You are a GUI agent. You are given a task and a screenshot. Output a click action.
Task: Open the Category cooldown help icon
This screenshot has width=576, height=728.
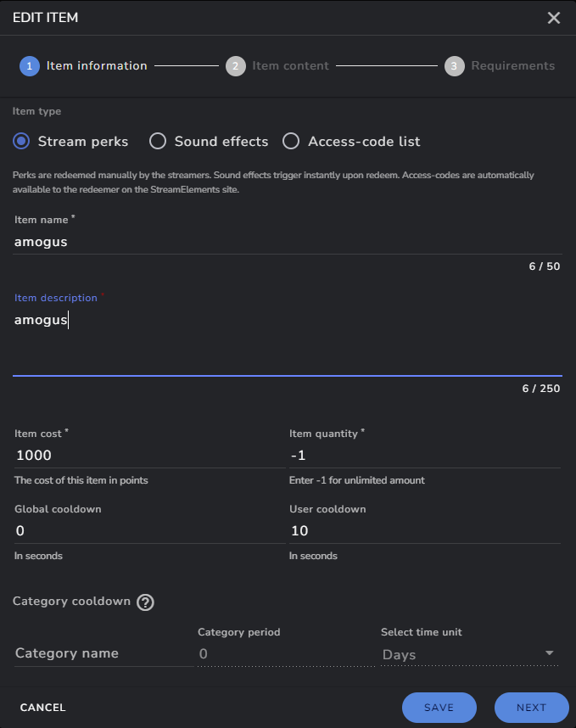tap(145, 602)
